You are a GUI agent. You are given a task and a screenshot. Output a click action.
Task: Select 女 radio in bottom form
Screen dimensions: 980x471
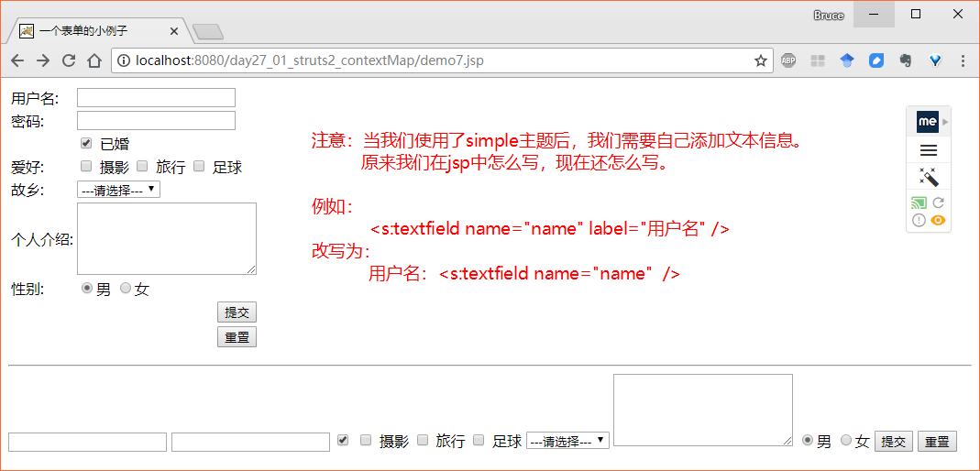[846, 441]
